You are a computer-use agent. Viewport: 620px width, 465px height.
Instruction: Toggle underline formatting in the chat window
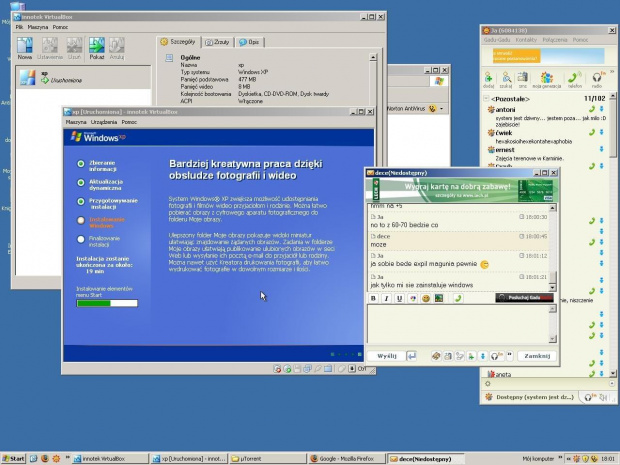399,299
